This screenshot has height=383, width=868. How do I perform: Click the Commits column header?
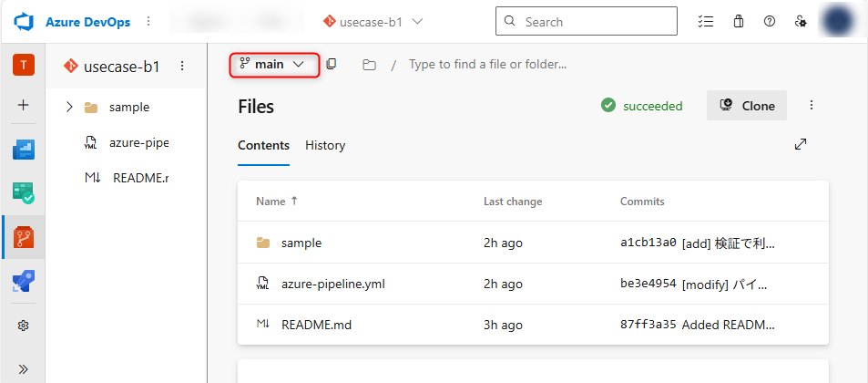(642, 202)
